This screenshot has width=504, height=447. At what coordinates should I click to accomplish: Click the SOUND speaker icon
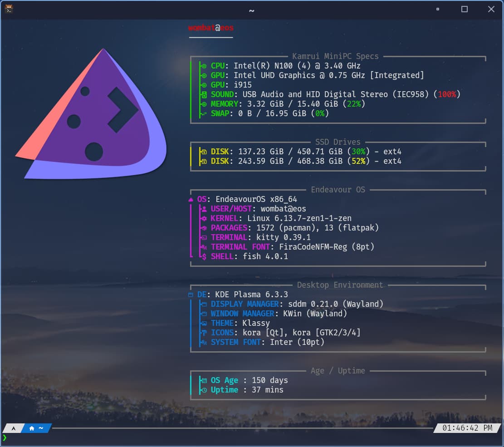coord(204,94)
